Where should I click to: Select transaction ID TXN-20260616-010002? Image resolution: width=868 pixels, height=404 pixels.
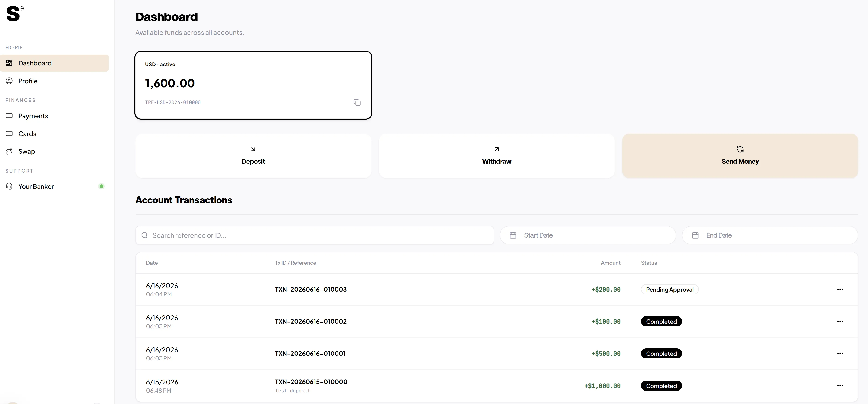tap(311, 321)
